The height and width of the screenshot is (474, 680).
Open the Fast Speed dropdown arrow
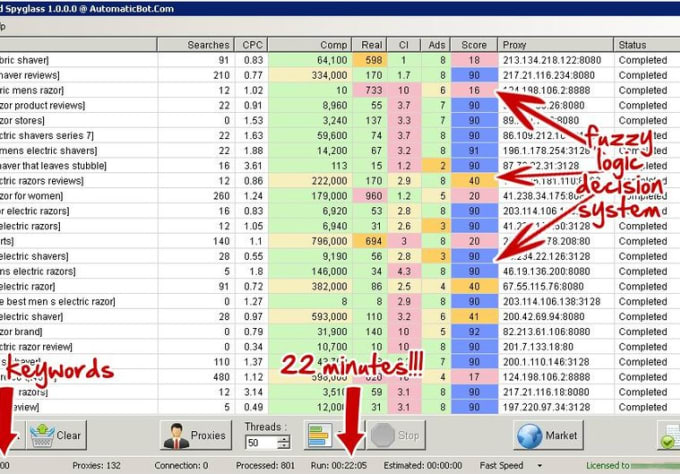[540, 465]
